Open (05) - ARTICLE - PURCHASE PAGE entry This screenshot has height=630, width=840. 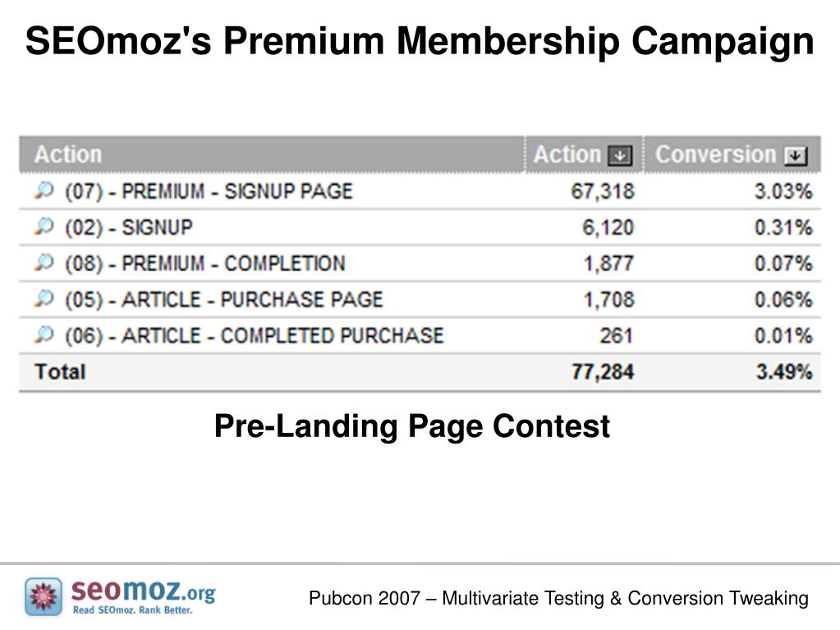click(x=224, y=300)
